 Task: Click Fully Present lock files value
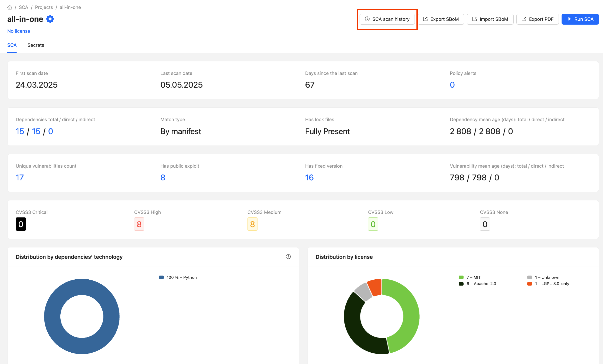(327, 131)
